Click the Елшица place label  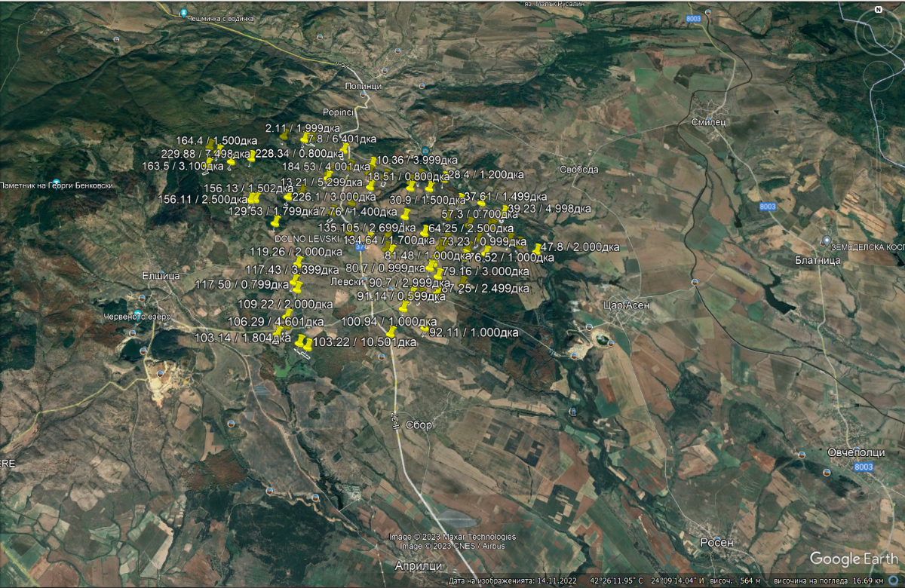click(161, 276)
